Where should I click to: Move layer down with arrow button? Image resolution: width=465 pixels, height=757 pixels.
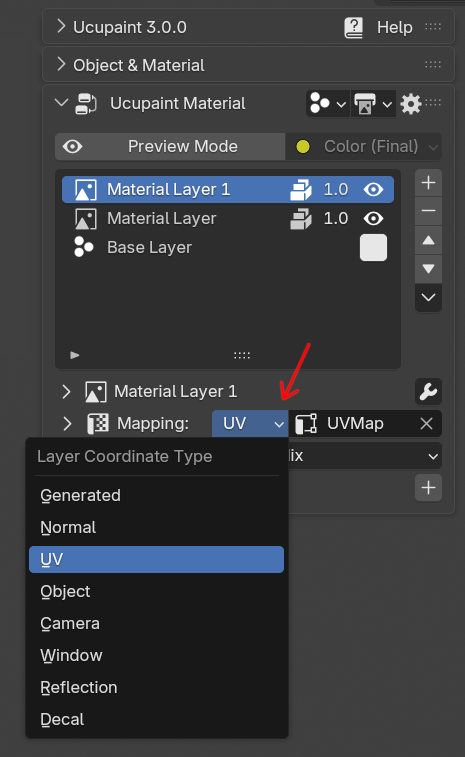(x=428, y=268)
